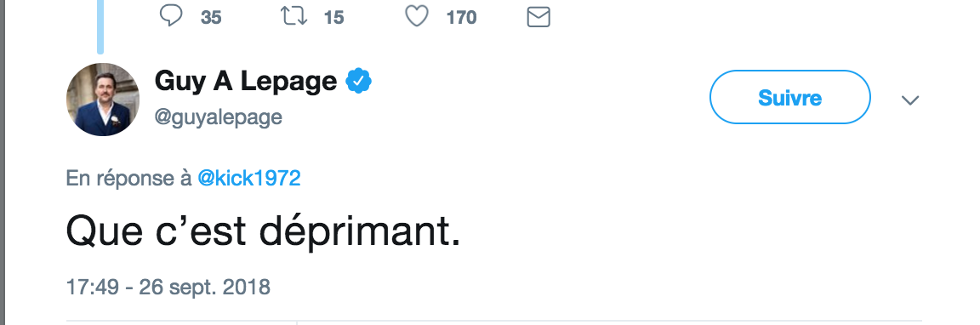
Task: Click the word déprimant in the tweet
Action: (359, 232)
